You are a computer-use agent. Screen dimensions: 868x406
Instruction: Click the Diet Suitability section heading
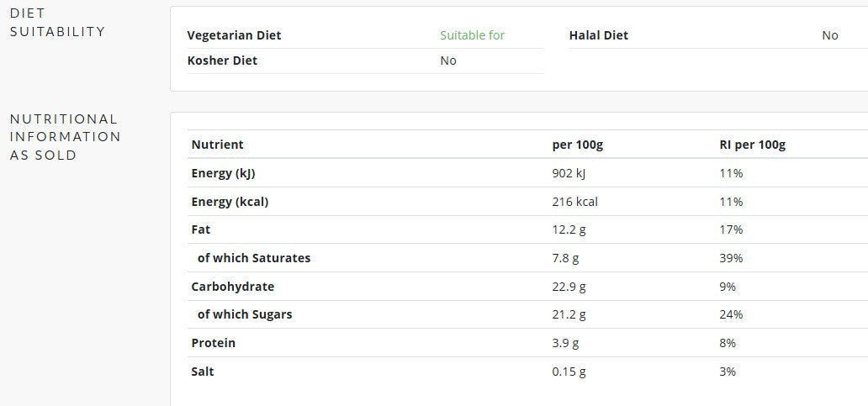click(57, 22)
